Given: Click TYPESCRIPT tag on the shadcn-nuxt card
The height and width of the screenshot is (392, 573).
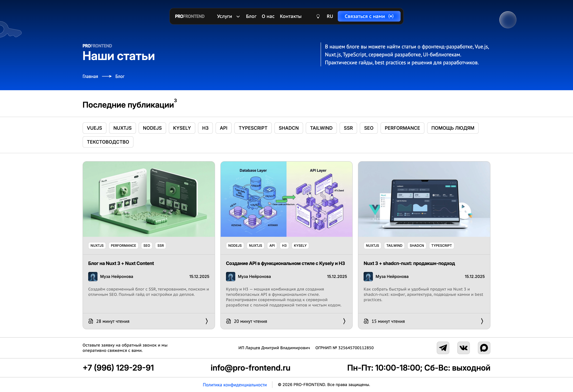Looking at the screenshot, I should (441, 246).
